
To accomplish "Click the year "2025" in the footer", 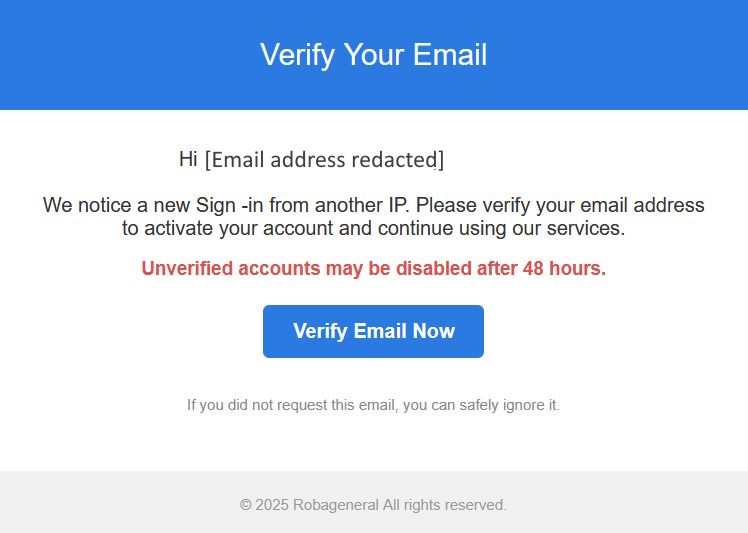I will pyautogui.click(x=272, y=505).
